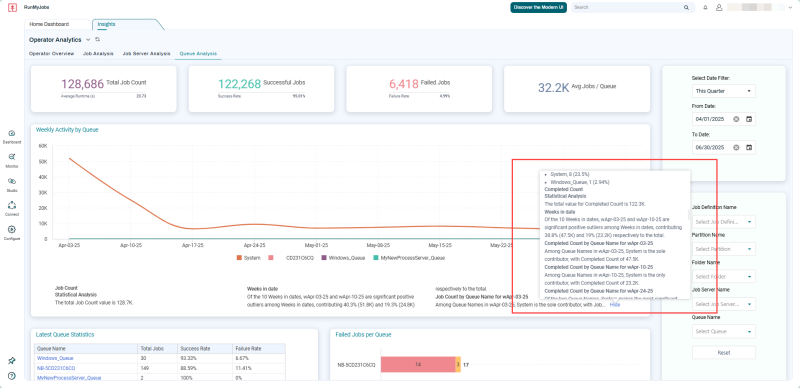
Task: Click the Failure Rate column header
Action: click(x=259, y=349)
